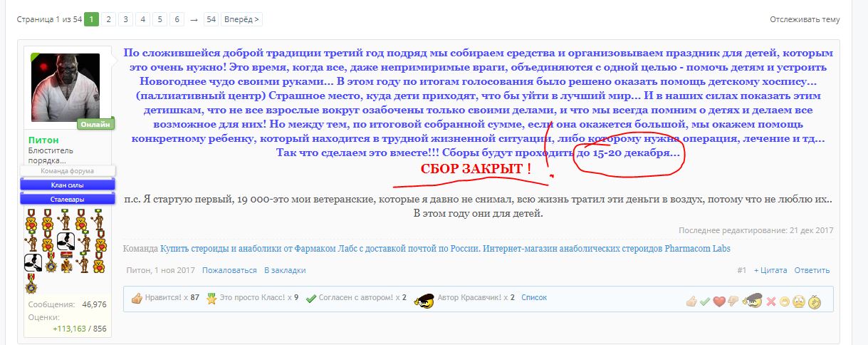Report the post via Пожаловаться

[x=229, y=270]
